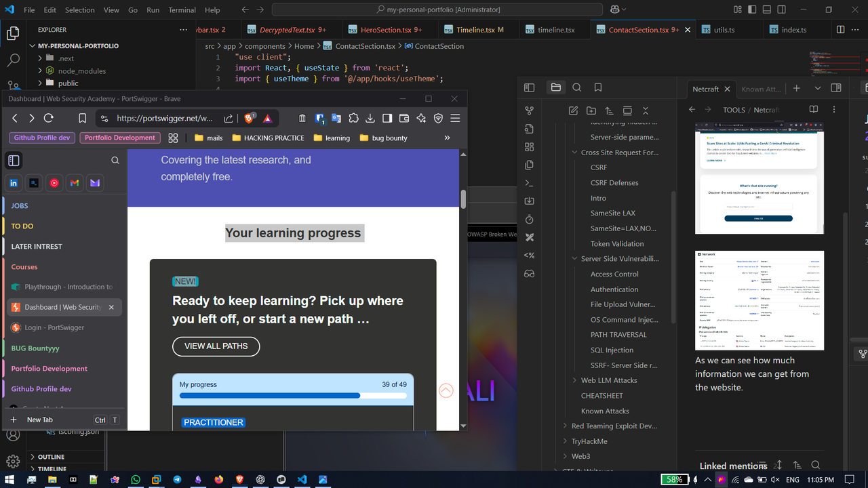Click Brave Rewards triangle icon
Viewport: 868px width, 488px height.
pyautogui.click(x=268, y=118)
